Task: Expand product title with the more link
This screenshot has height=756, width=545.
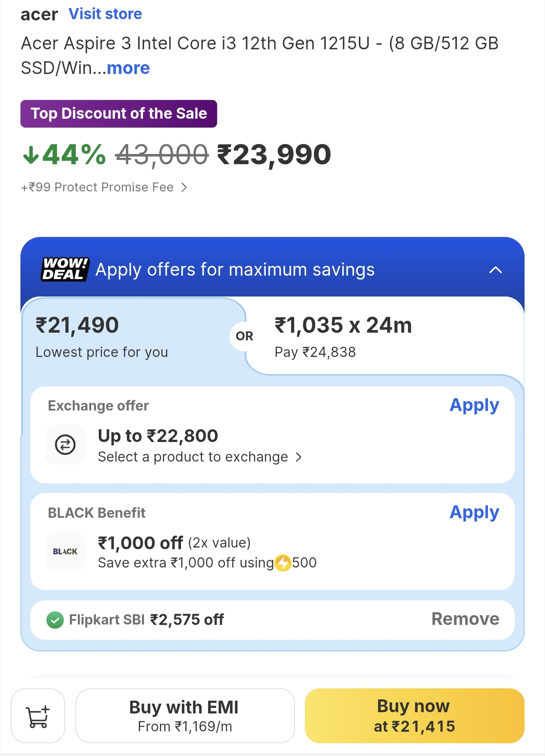Action: (128, 68)
